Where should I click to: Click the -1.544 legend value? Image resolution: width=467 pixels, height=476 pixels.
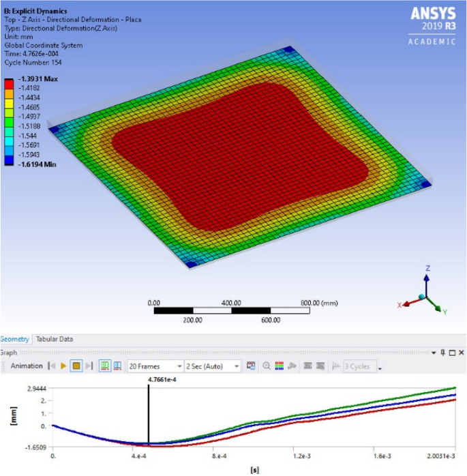[27, 136]
